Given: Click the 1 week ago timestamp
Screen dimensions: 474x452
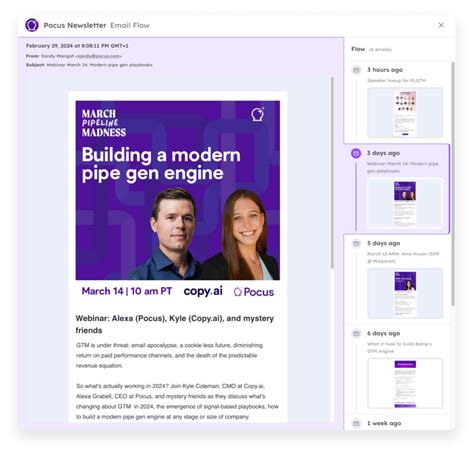Looking at the screenshot, I should pyautogui.click(x=384, y=423).
